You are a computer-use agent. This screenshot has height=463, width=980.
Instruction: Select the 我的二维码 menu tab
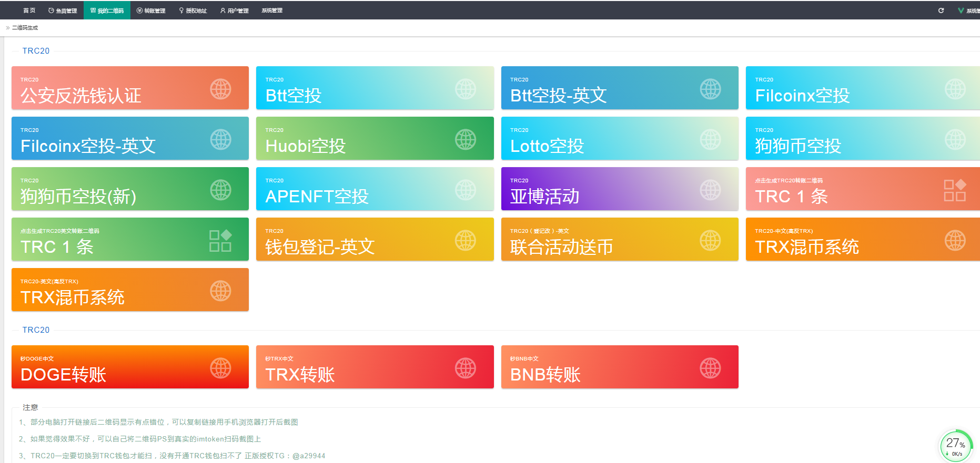click(x=107, y=11)
